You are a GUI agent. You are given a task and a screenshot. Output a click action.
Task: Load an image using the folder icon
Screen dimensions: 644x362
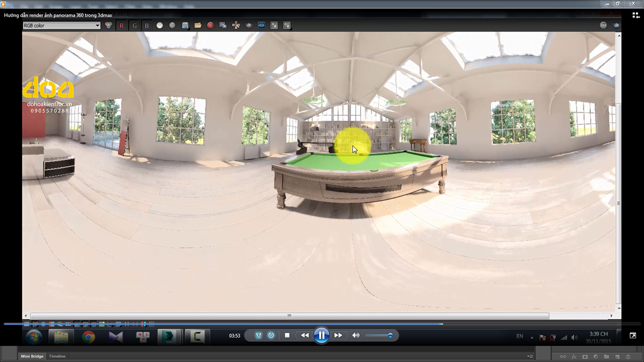[x=197, y=25]
